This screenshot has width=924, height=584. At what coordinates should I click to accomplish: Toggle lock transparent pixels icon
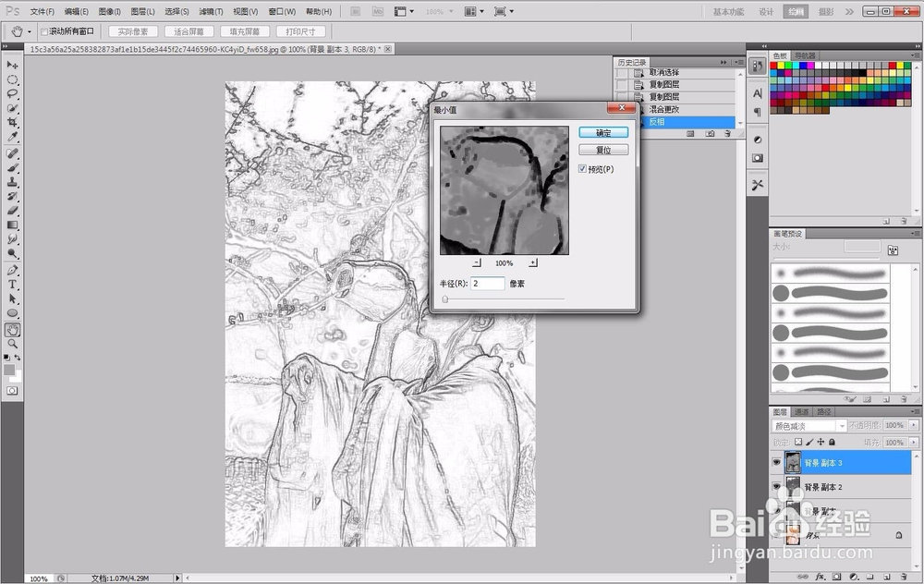[x=798, y=442]
